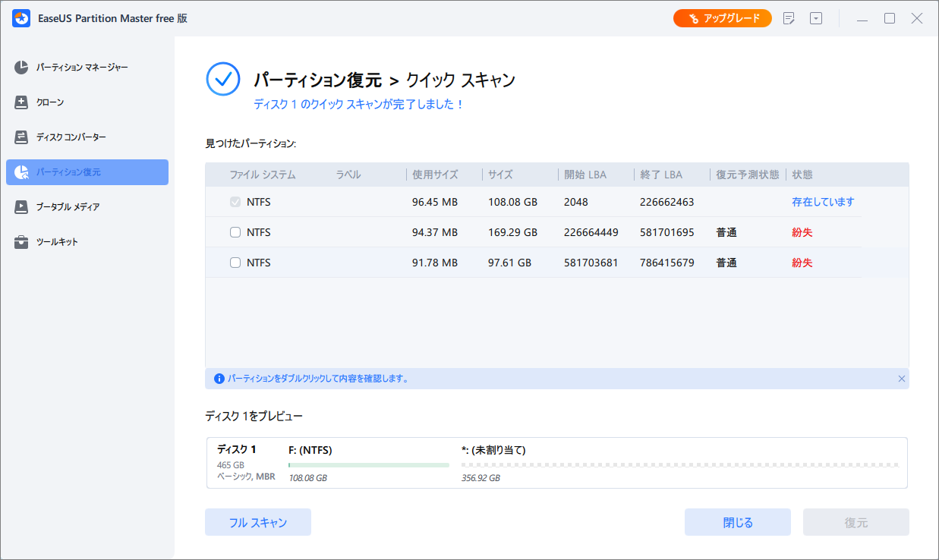Click the 復元 recover button

click(x=856, y=522)
